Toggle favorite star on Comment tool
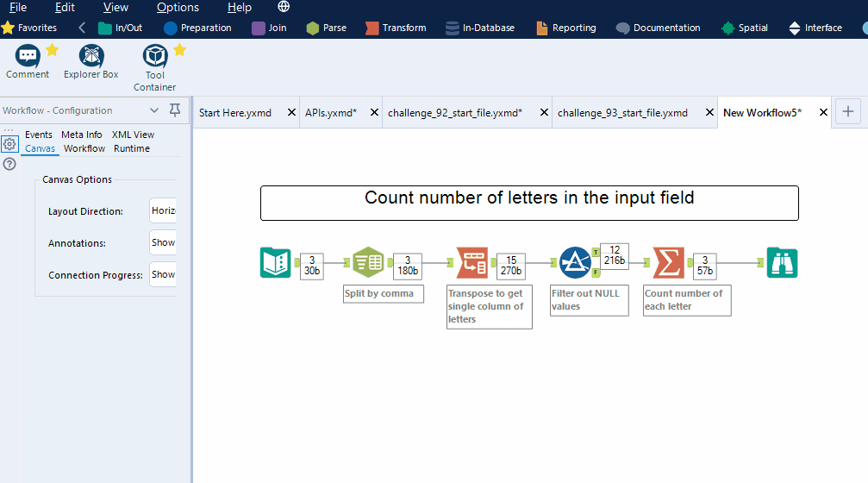868x483 pixels. click(52, 50)
